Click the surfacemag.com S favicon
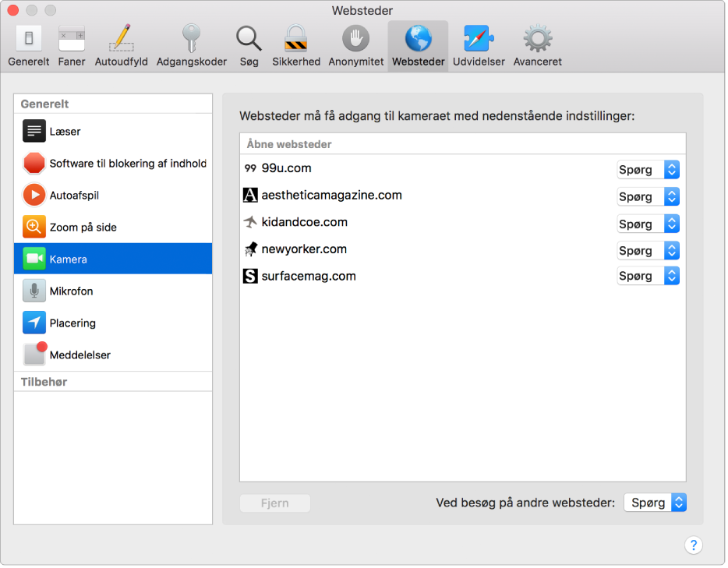This screenshot has height=568, width=728. pos(250,277)
